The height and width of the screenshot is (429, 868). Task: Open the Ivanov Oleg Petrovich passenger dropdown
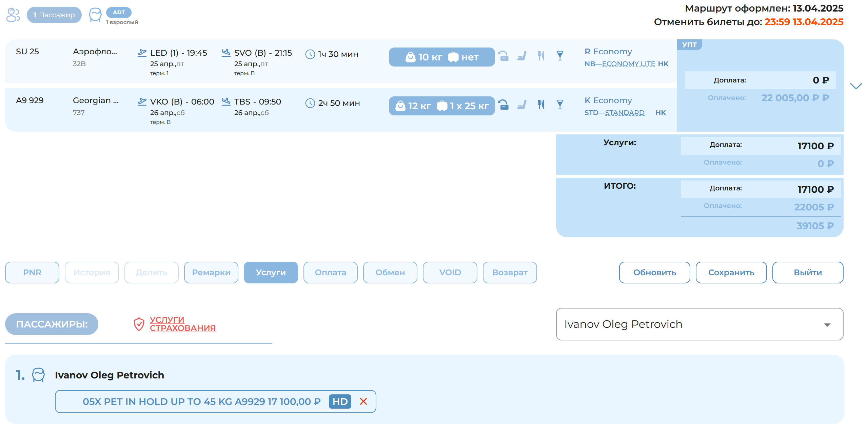pos(827,325)
